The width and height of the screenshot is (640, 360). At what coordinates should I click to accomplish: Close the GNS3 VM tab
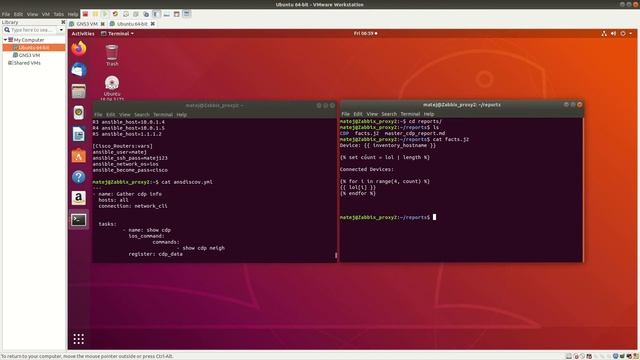pyautogui.click(x=103, y=24)
